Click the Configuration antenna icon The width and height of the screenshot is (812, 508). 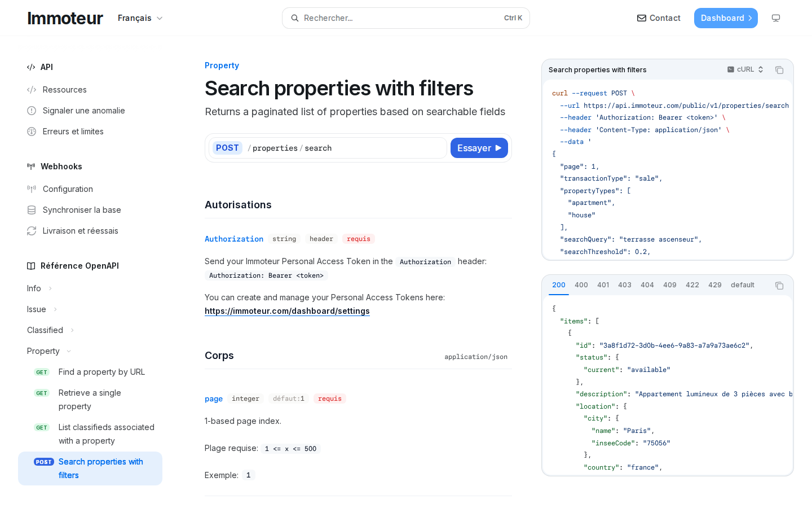coord(32,189)
